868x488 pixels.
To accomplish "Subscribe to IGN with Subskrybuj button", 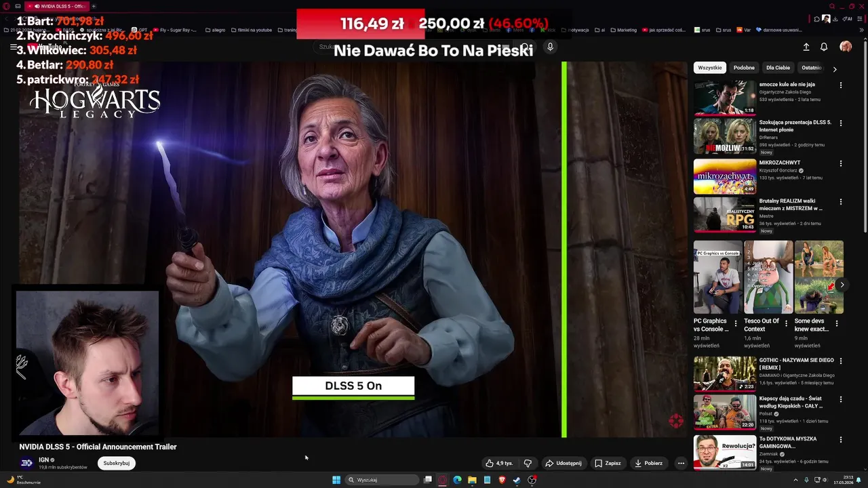I will [117, 463].
